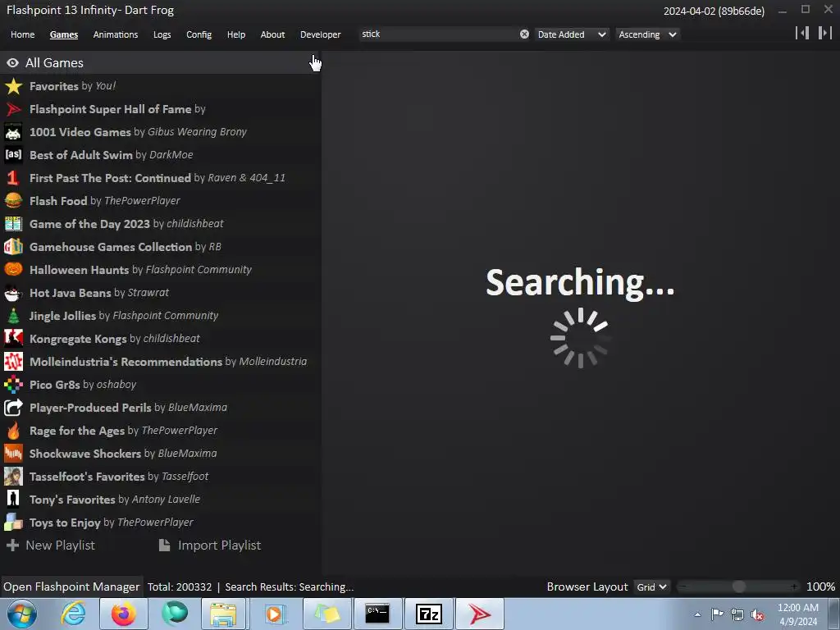Open the Config tab
The image size is (840, 630).
click(x=199, y=34)
